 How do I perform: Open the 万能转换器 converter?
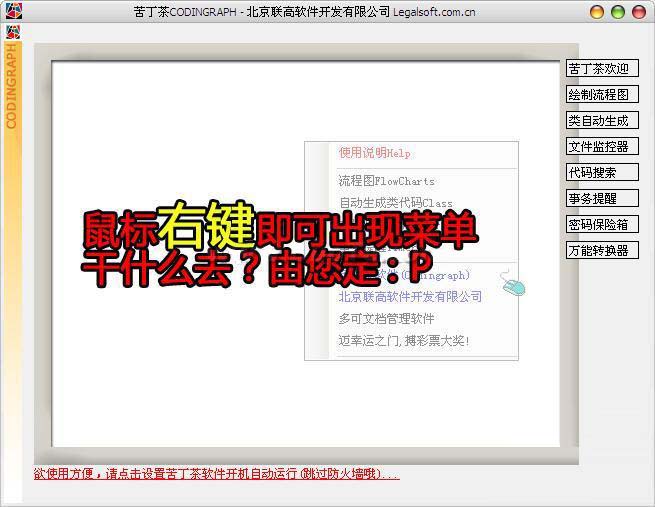pyautogui.click(x=601, y=251)
